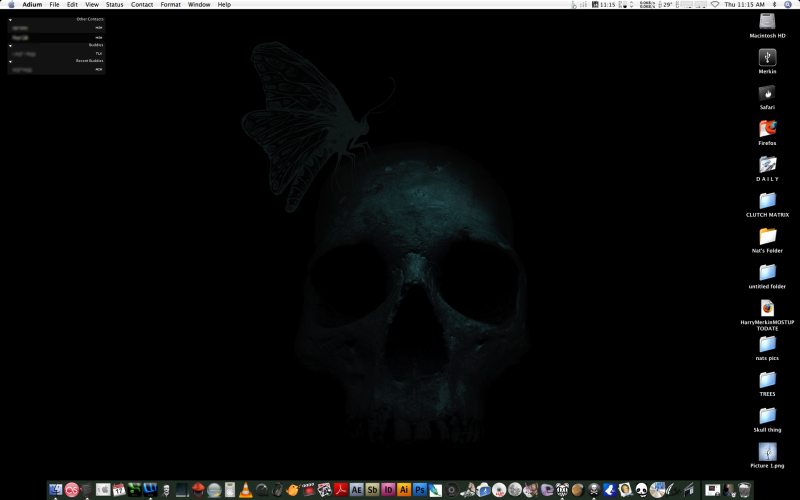The height and width of the screenshot is (500, 800).
Task: Collapse the Buddies group in Adium
Action: click(10, 45)
